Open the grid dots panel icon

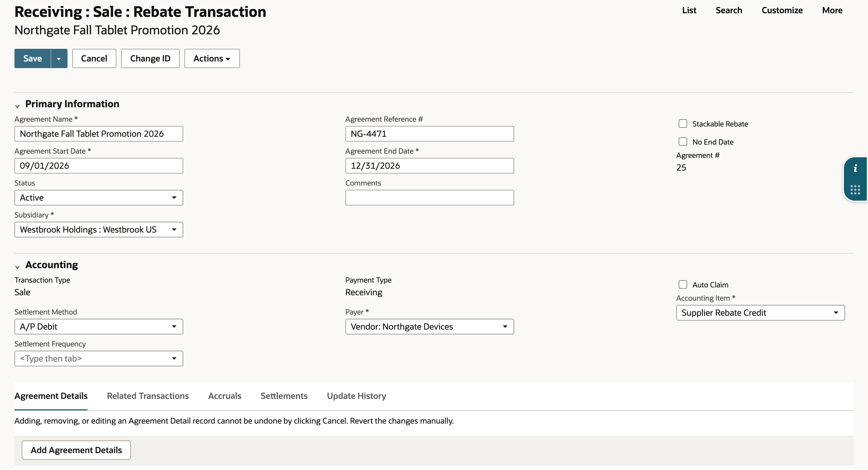pos(855,190)
